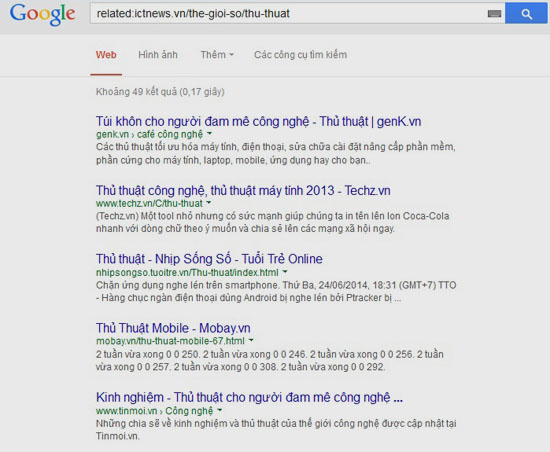Click the genk.vn green URL text
This screenshot has width=550, height=452.
(x=149, y=134)
